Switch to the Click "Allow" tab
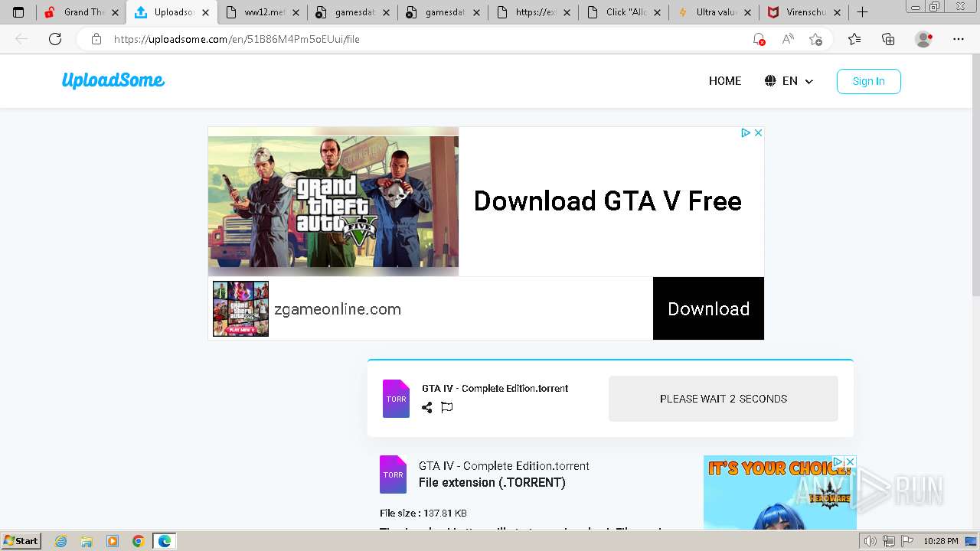This screenshot has width=980, height=551. (623, 12)
